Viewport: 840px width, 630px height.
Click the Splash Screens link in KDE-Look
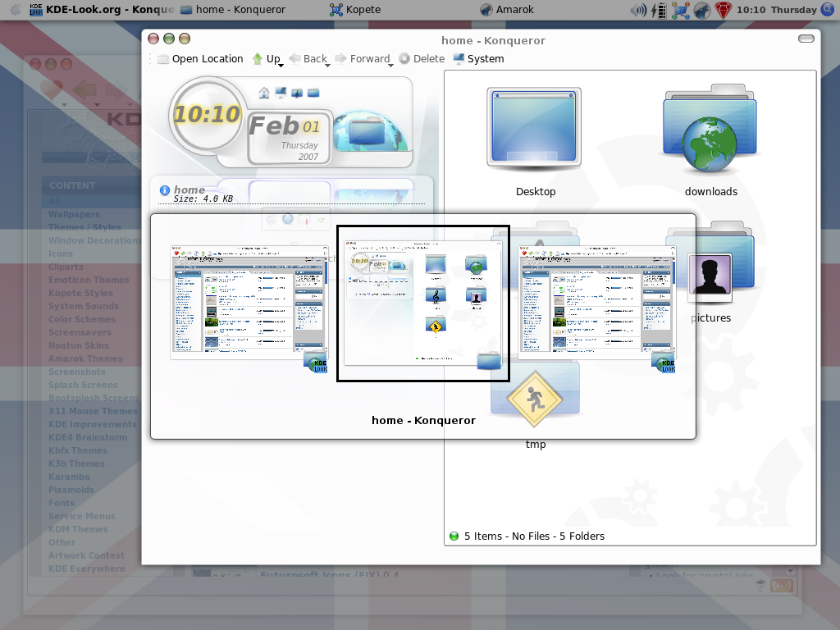point(83,385)
